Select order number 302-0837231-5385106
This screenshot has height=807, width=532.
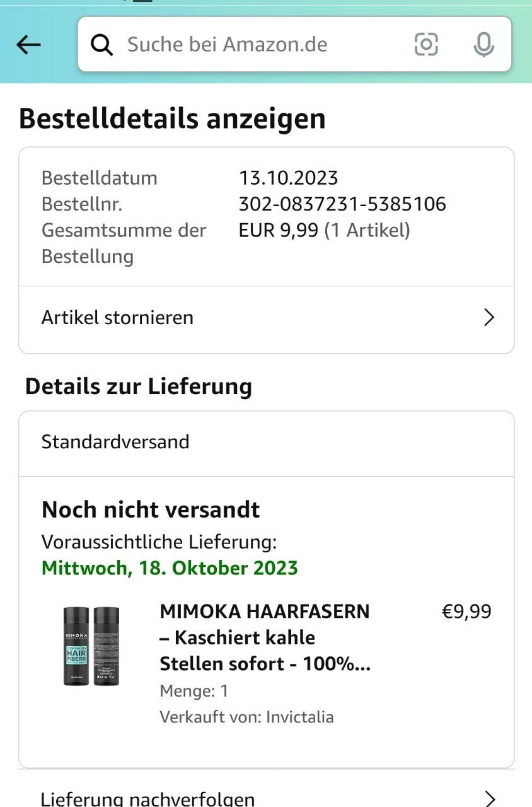click(342, 204)
